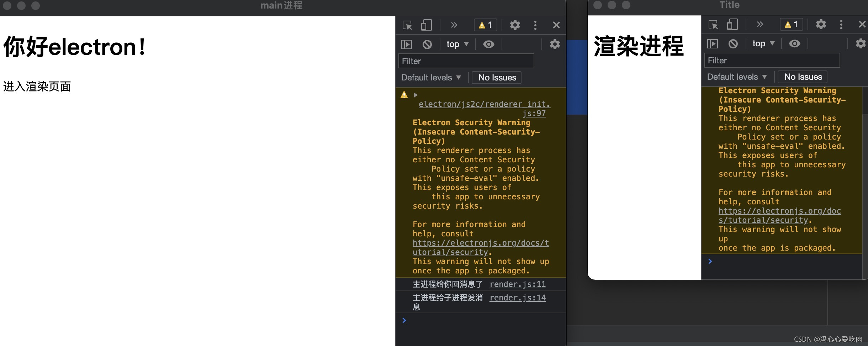Image resolution: width=868 pixels, height=346 pixels.
Task: Open console settings gear in main window
Action: click(x=555, y=44)
